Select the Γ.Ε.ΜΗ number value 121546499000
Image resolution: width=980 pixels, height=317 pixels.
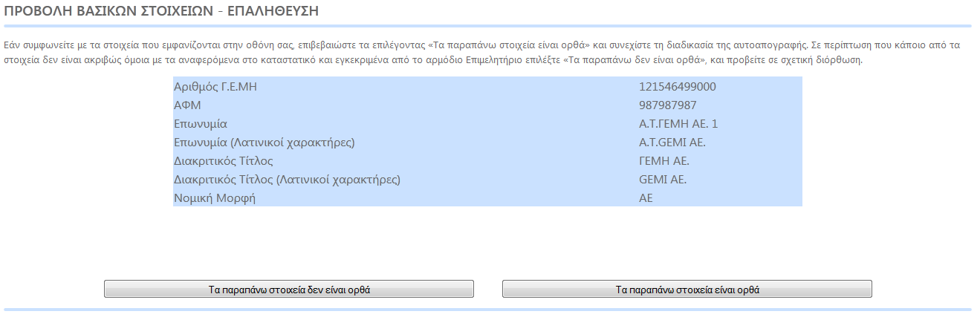(678, 87)
